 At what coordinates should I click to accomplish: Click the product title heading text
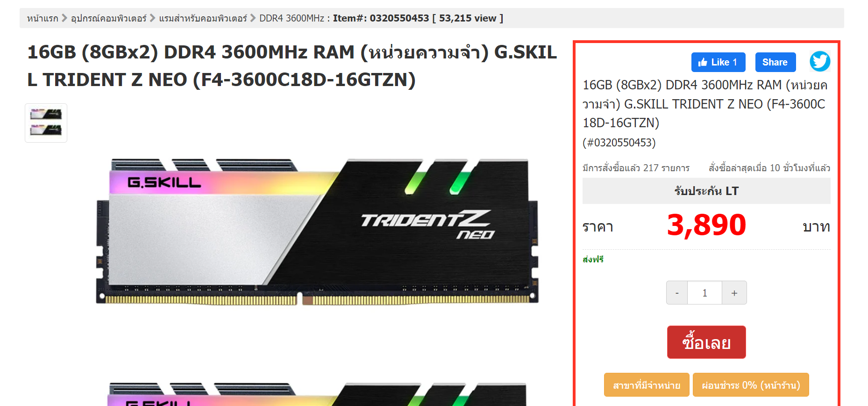[x=292, y=66]
